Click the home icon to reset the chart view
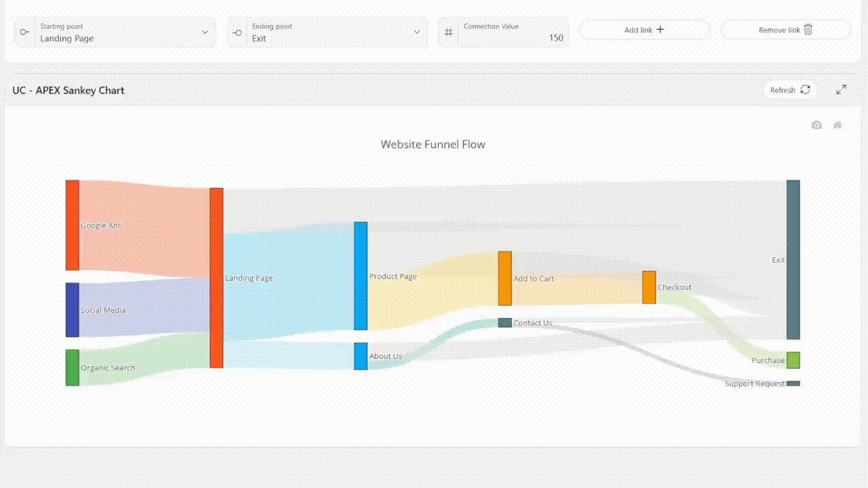Image resolution: width=868 pixels, height=488 pixels. pyautogui.click(x=837, y=125)
